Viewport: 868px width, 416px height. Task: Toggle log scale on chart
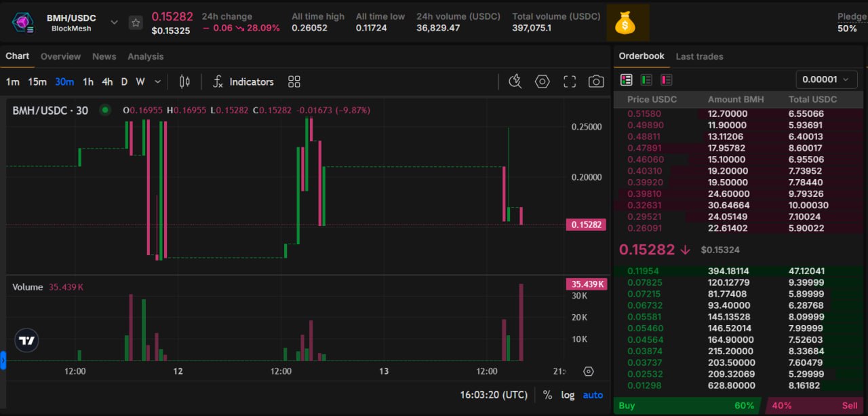click(x=568, y=395)
